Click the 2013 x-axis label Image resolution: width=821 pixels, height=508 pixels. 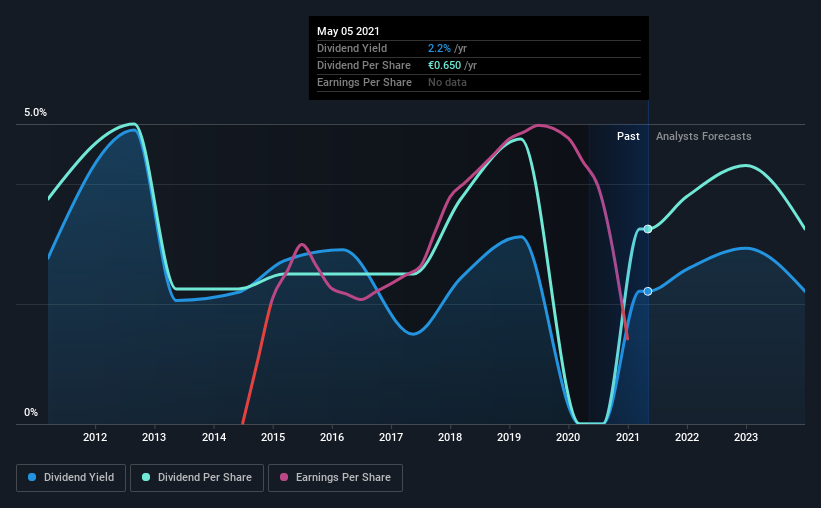pos(153,437)
